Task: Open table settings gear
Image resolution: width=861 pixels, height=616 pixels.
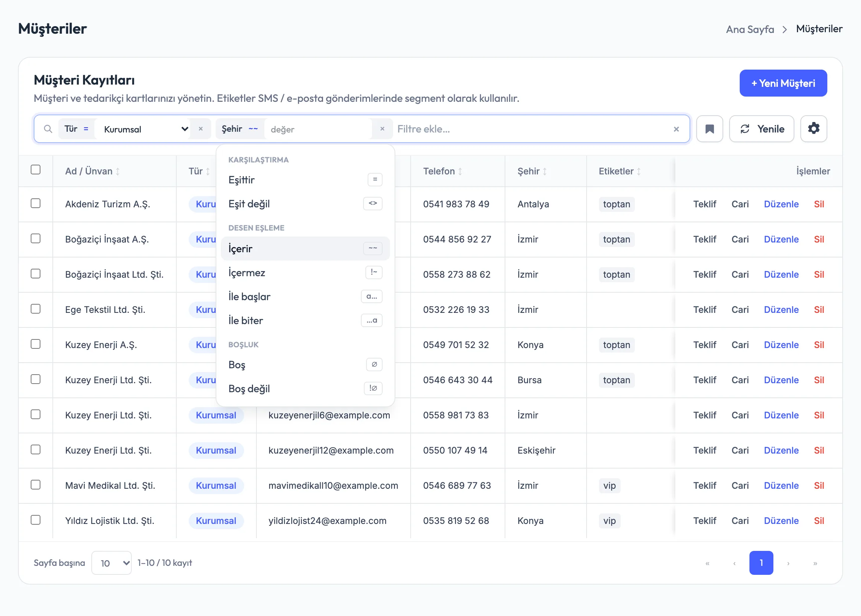Action: (x=813, y=129)
